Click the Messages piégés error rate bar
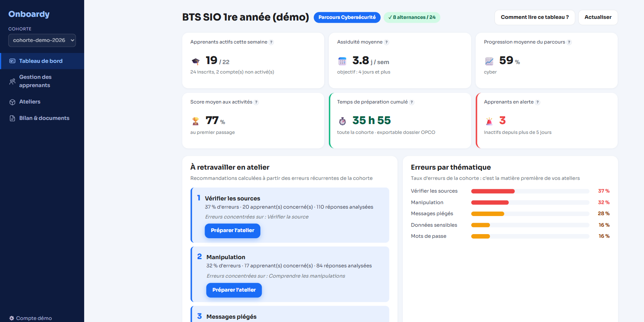The image size is (644, 322). point(530,214)
